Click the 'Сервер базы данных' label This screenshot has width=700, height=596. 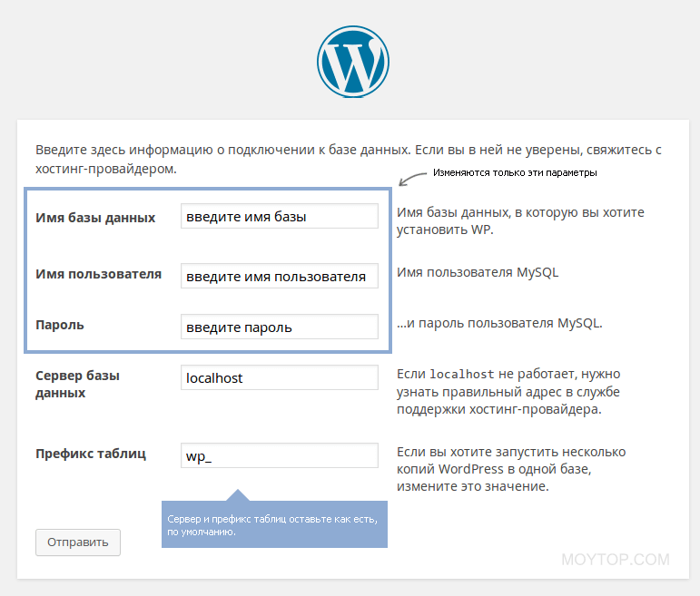78,384
